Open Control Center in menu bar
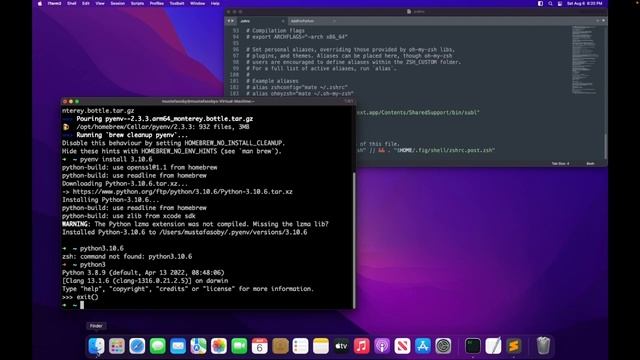 [x=560, y=3]
